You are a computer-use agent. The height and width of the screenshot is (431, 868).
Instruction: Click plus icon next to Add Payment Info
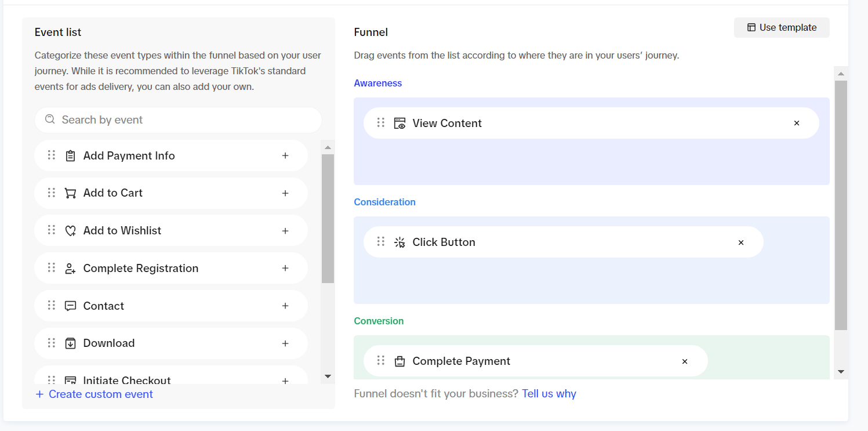click(x=285, y=155)
